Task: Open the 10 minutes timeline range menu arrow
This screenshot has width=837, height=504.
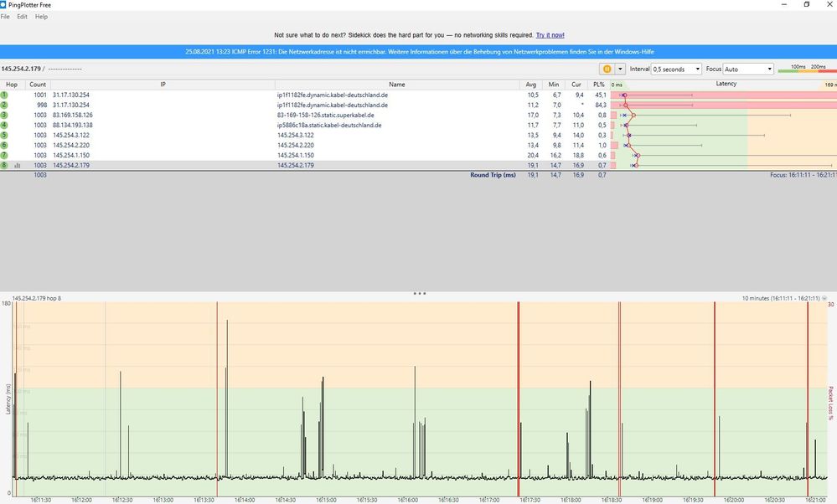Action: 824,298
